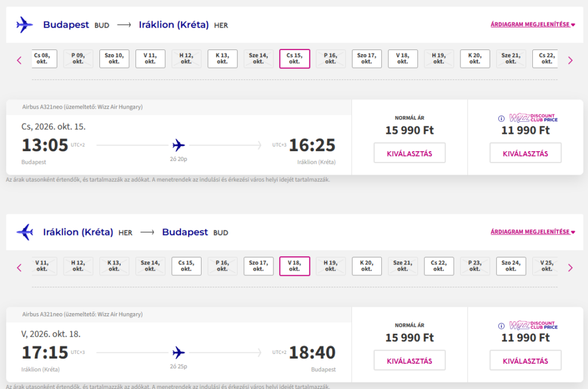Show later return dates with right arrow
This screenshot has width=588, height=389.
[570, 267]
